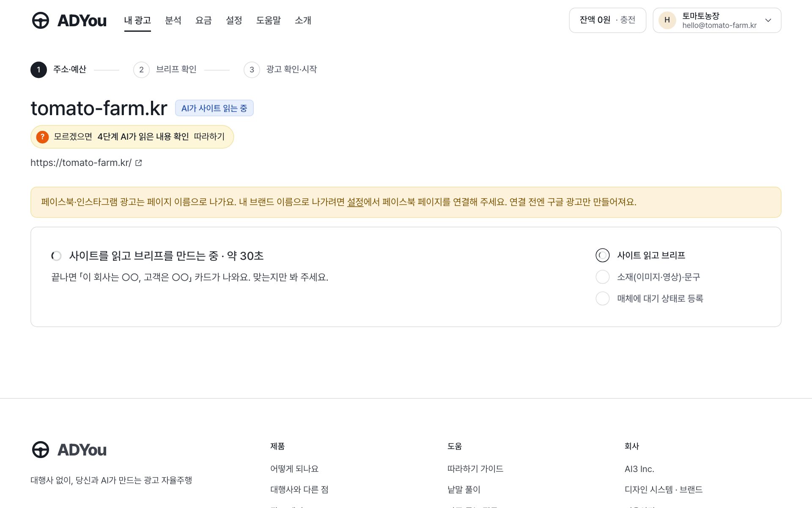Click step 3 circle 광고 확인·시작
The width and height of the screenshot is (812, 508).
252,69
